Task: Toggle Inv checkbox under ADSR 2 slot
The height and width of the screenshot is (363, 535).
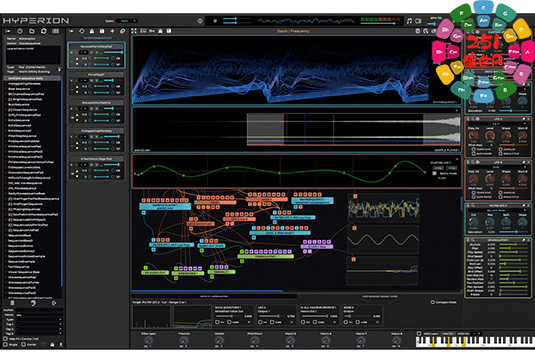Action: point(346,322)
